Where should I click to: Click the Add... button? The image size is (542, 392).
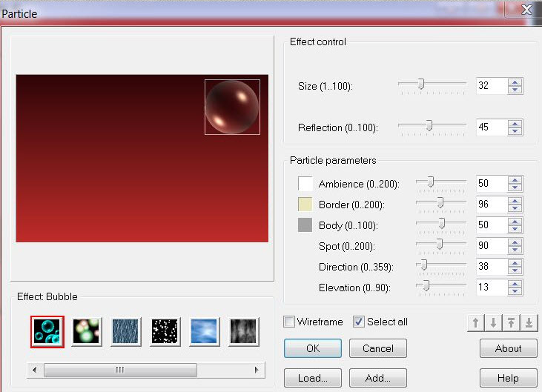[378, 378]
